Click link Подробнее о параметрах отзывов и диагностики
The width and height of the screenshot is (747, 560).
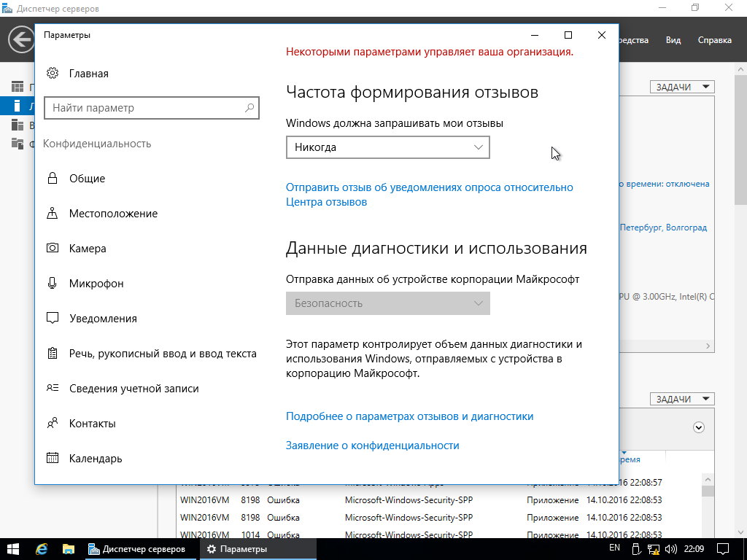click(409, 416)
